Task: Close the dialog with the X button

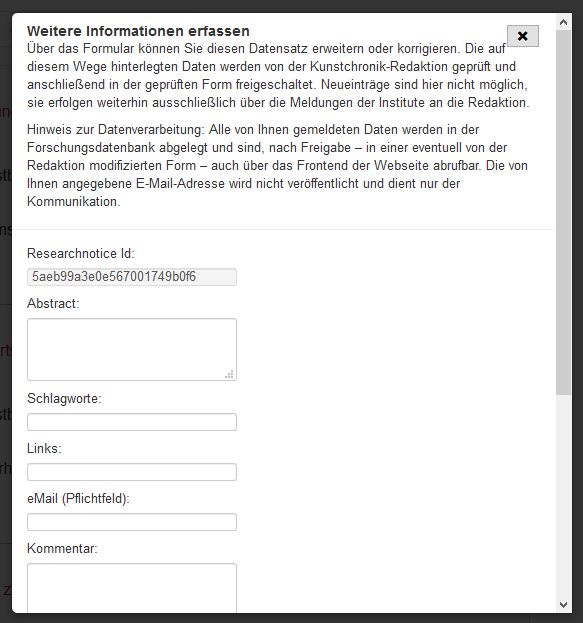Action: tap(523, 36)
